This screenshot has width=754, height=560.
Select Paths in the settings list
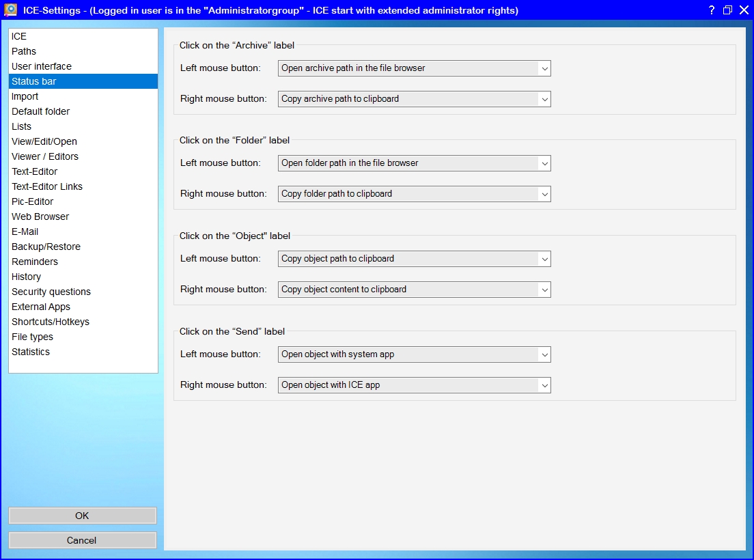pos(24,51)
